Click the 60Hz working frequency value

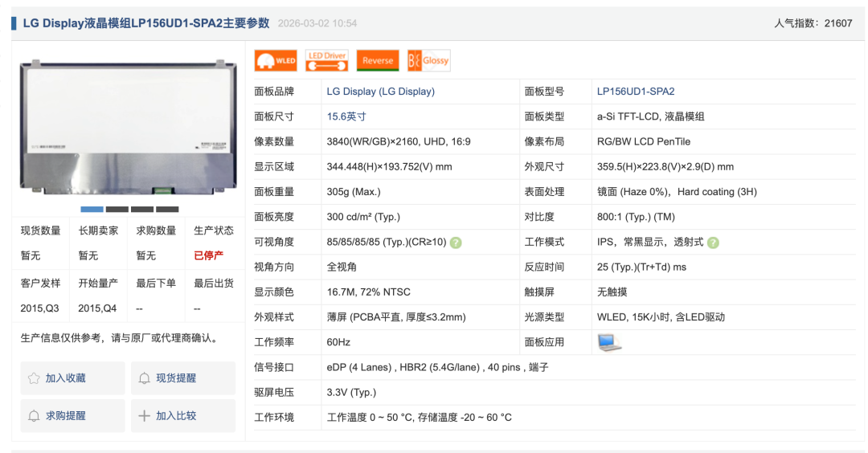(x=338, y=342)
